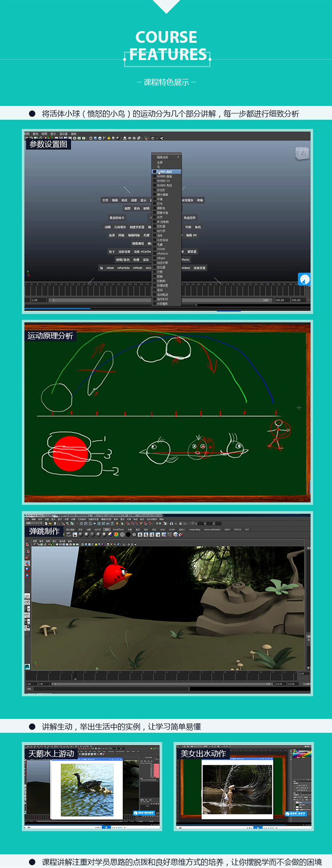The height and width of the screenshot is (868, 332).
Task: Click blue video progress bar under 参数设置图
Action: coord(58,308)
